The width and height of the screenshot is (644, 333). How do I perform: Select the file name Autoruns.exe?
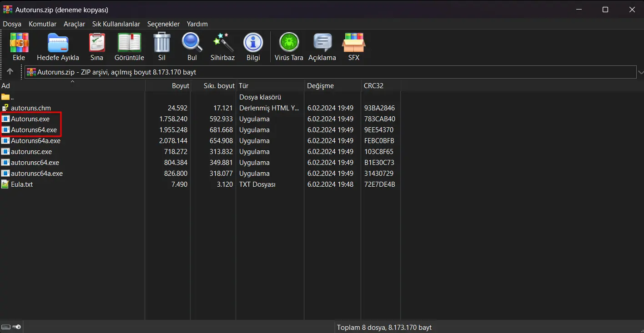pos(30,119)
